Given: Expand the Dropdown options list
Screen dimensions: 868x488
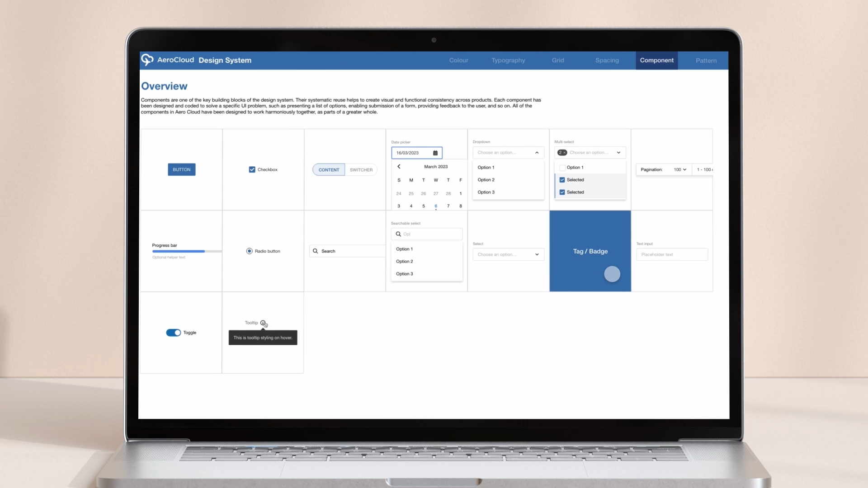Looking at the screenshot, I should tap(537, 153).
